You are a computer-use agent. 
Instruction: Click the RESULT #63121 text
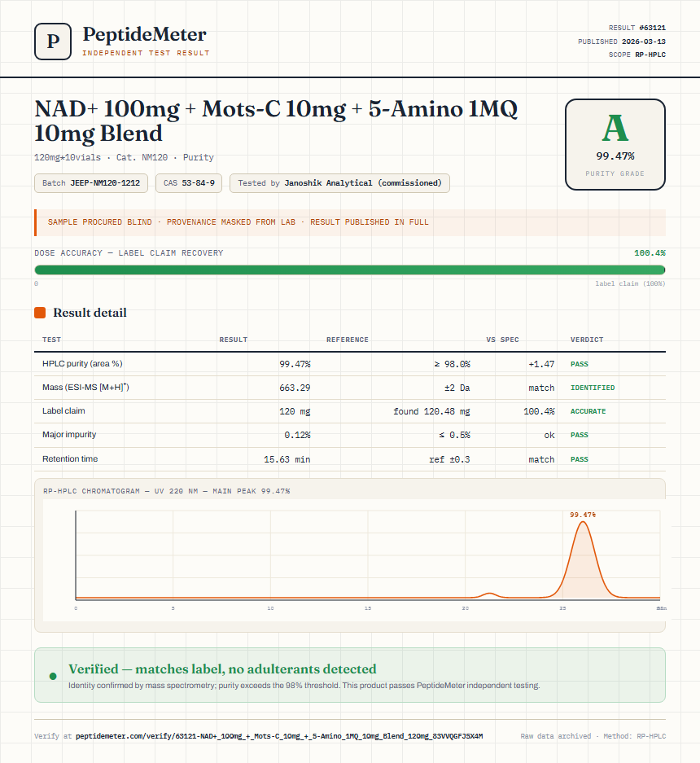click(x=637, y=28)
